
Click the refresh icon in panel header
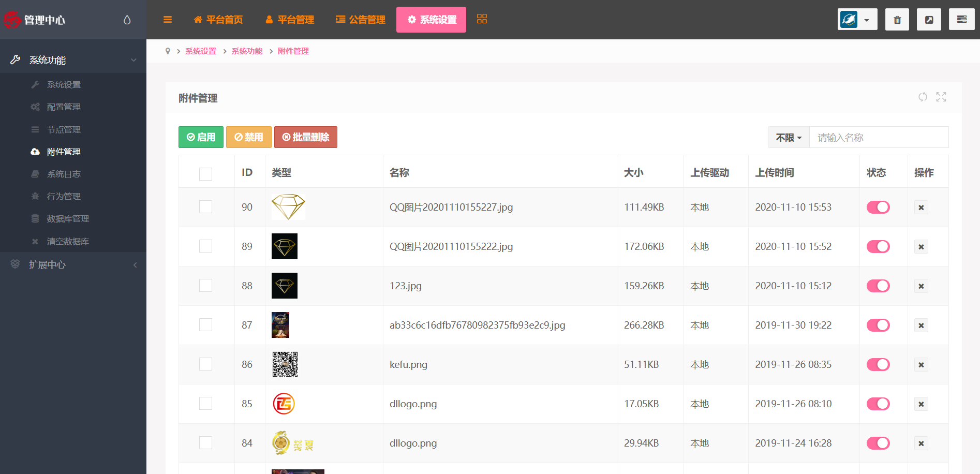coord(923,97)
